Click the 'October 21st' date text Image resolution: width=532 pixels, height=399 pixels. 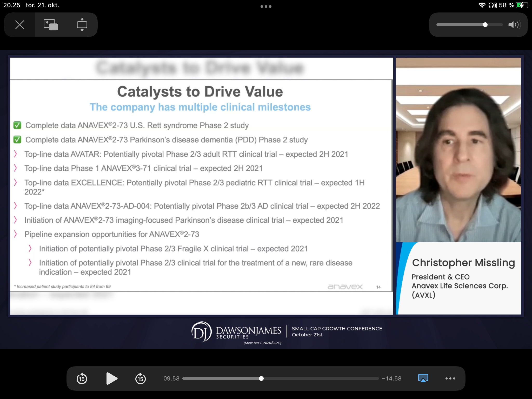[307, 335]
